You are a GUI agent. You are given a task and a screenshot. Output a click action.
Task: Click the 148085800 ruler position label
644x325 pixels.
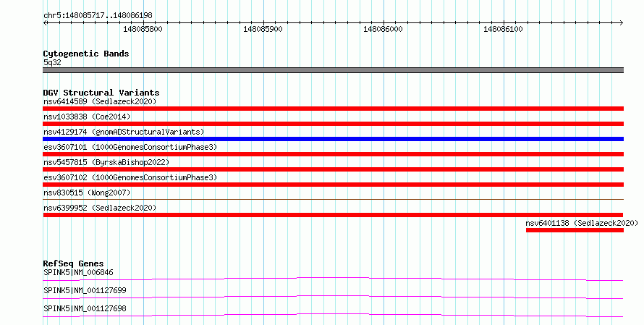point(143,29)
